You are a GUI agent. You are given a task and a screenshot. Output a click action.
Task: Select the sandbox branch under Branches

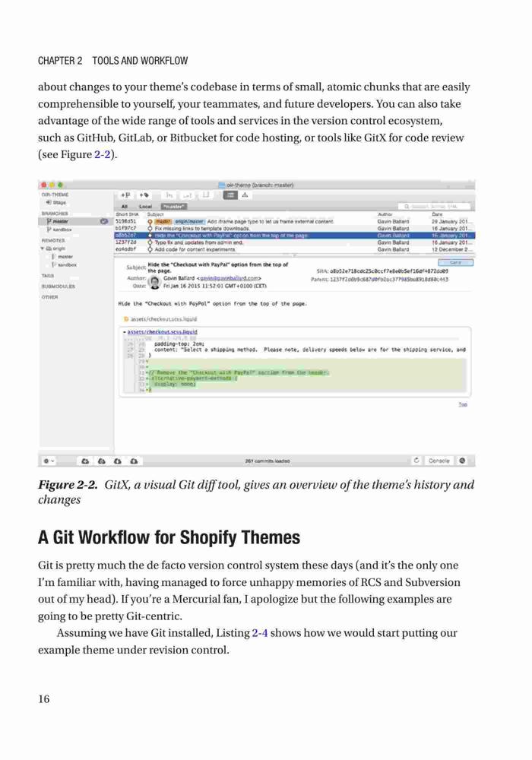(x=59, y=230)
